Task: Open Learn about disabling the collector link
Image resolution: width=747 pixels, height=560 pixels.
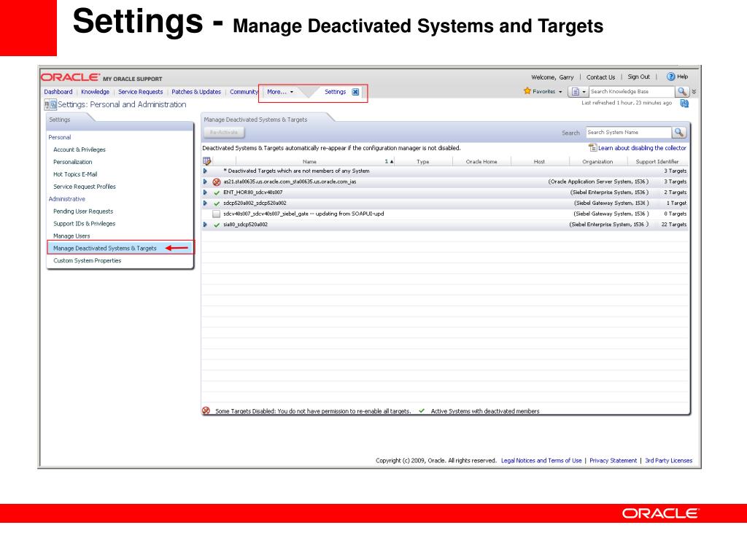Action: pos(642,148)
